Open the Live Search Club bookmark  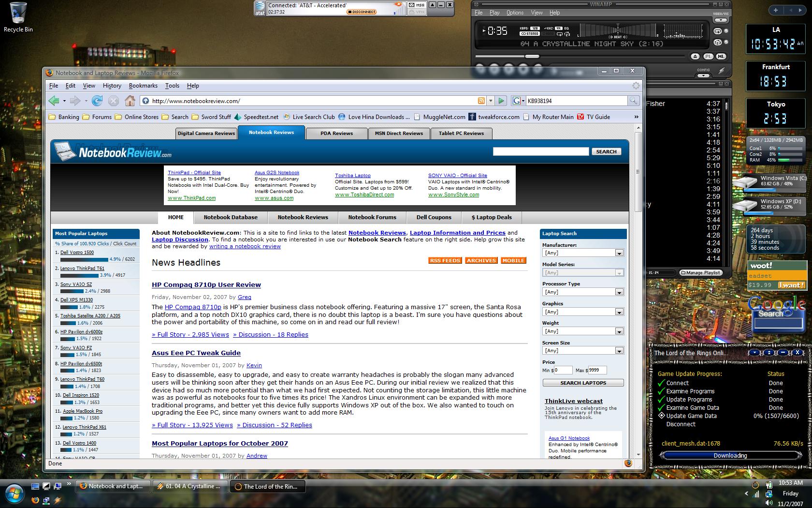click(x=309, y=117)
